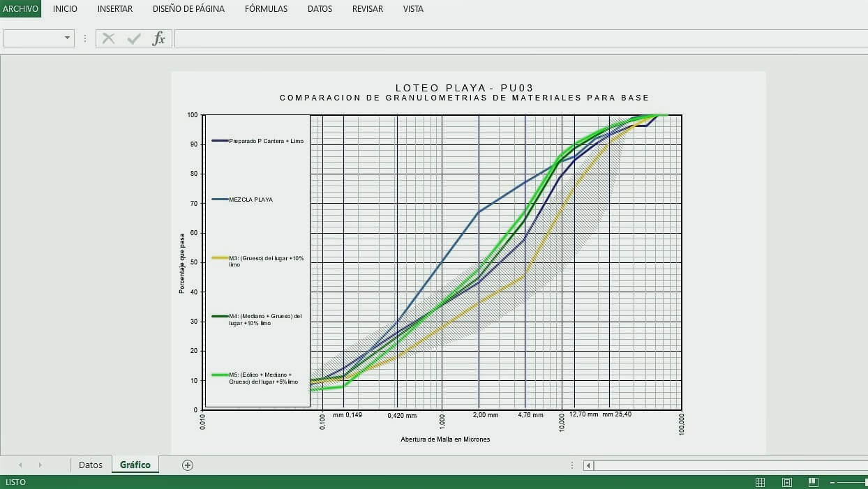
Task: Switch to the Datos sheet tab
Action: coord(91,465)
